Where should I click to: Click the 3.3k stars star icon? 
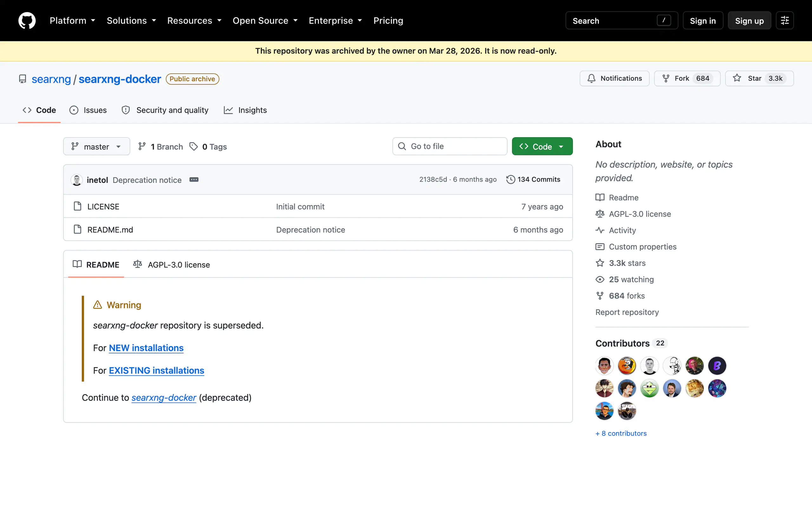click(599, 263)
